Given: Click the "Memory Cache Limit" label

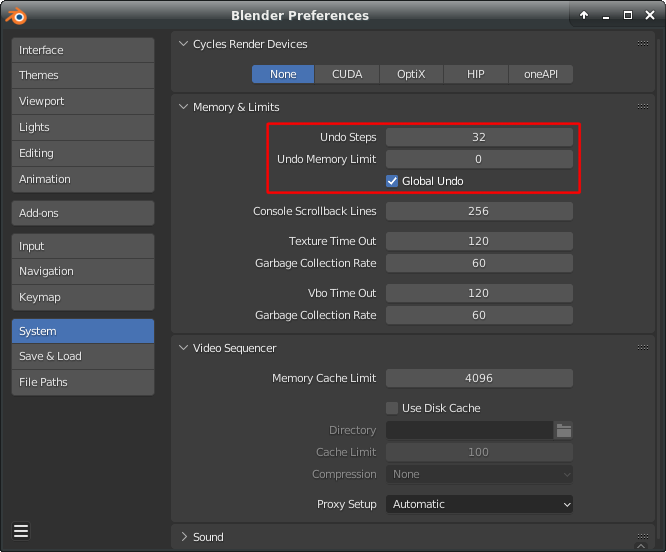Looking at the screenshot, I should 324,378.
